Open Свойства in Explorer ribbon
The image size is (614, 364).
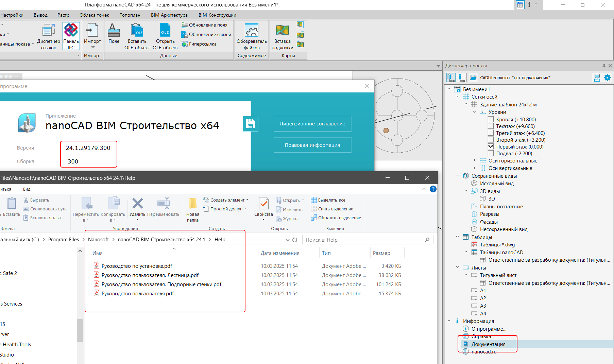[263, 208]
